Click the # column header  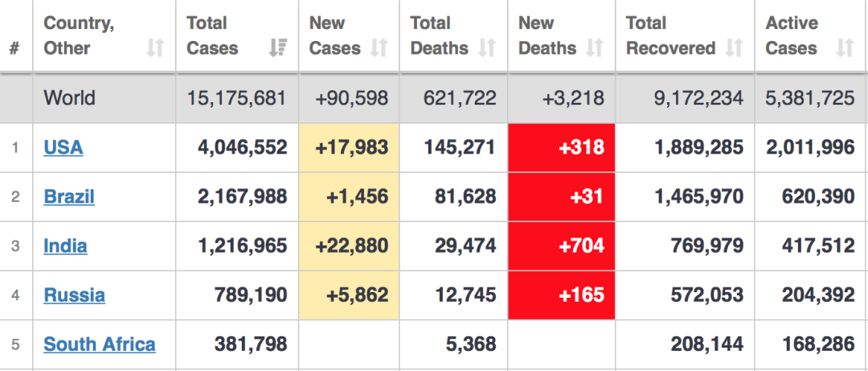click(x=14, y=48)
